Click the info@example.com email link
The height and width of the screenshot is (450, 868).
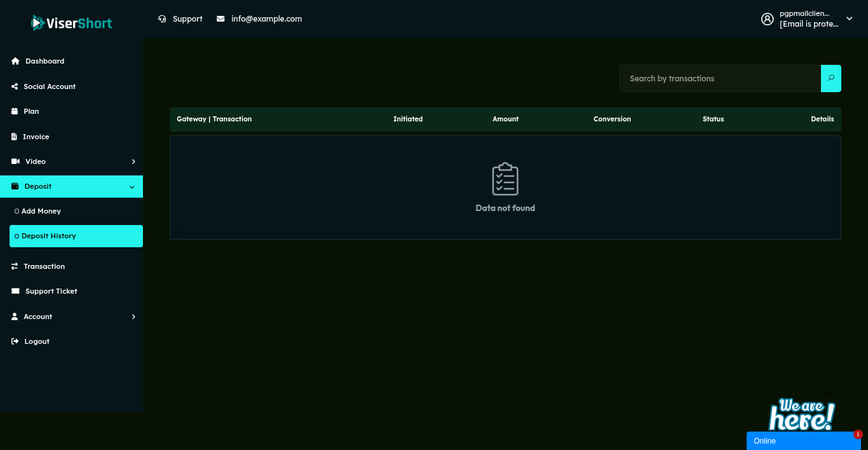[x=266, y=19]
